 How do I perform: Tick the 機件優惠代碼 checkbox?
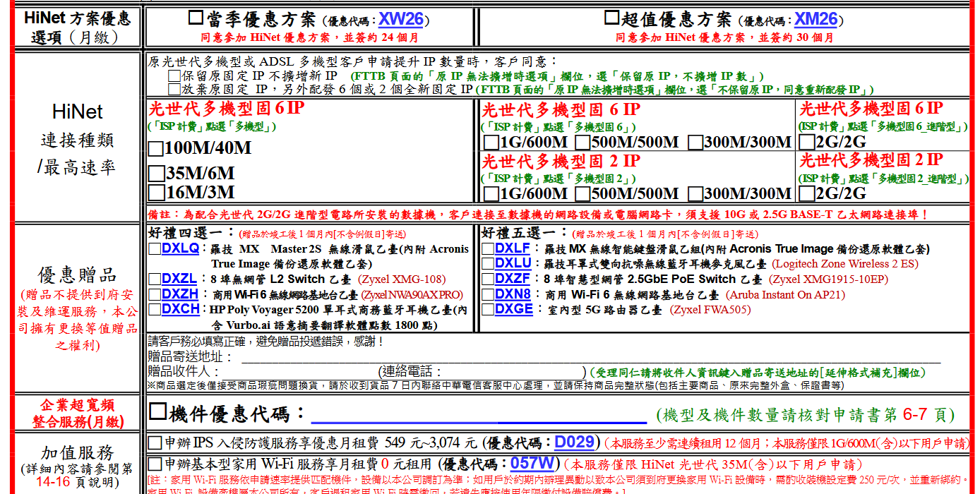point(158,411)
